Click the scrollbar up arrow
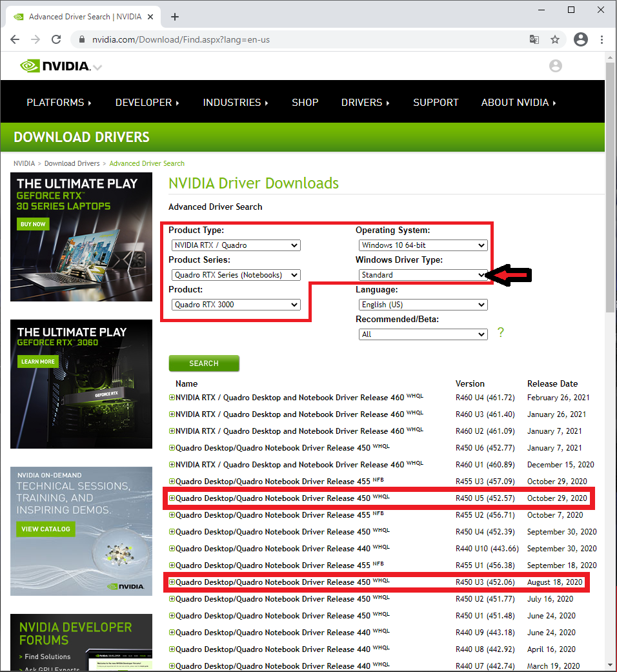The image size is (617, 672). coord(610,57)
